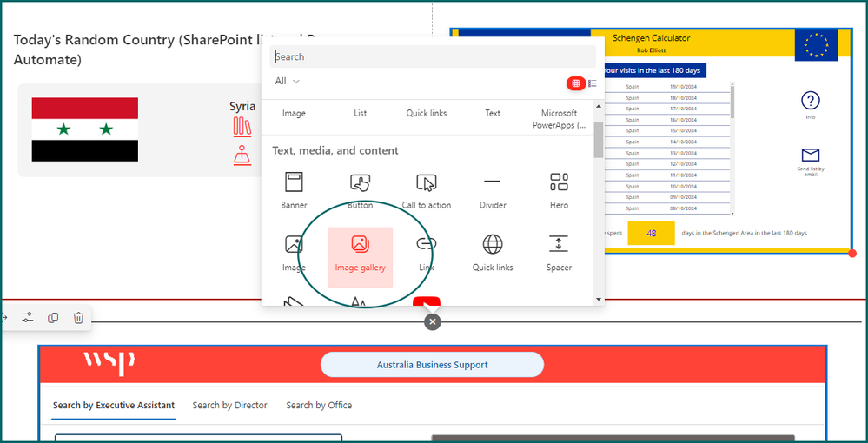Click the picker scroll up arrow
This screenshot has width=868, height=443.
pos(599,106)
